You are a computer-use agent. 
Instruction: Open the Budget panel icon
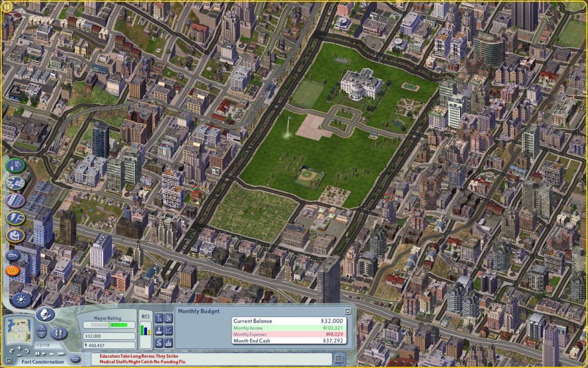159,343
